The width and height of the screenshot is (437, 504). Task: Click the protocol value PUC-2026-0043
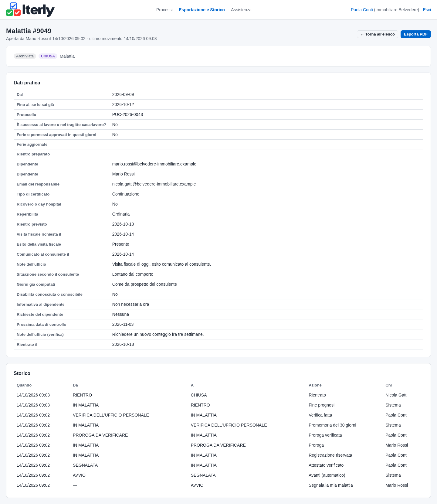coord(127,114)
